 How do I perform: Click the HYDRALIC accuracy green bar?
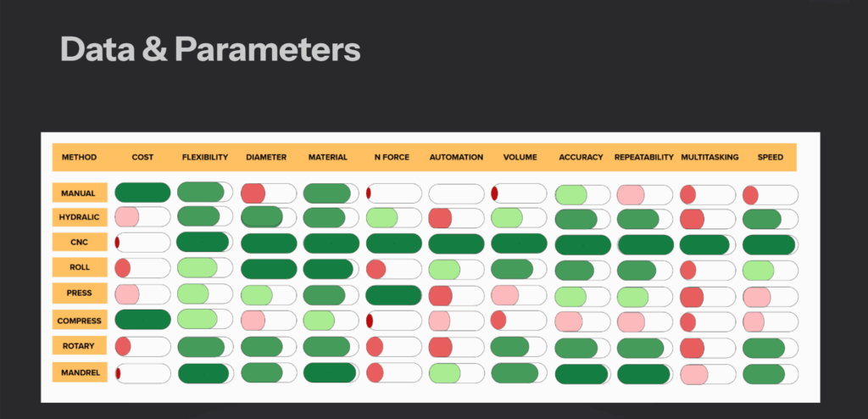576,220
